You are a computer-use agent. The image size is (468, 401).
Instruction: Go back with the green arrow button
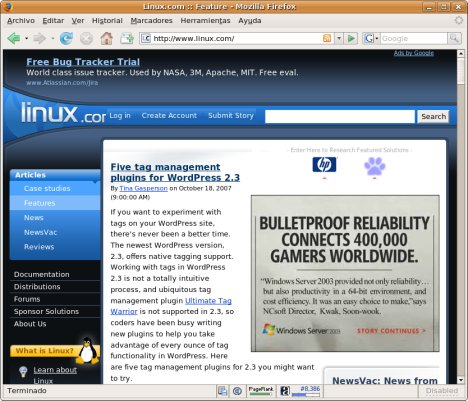tap(14, 39)
